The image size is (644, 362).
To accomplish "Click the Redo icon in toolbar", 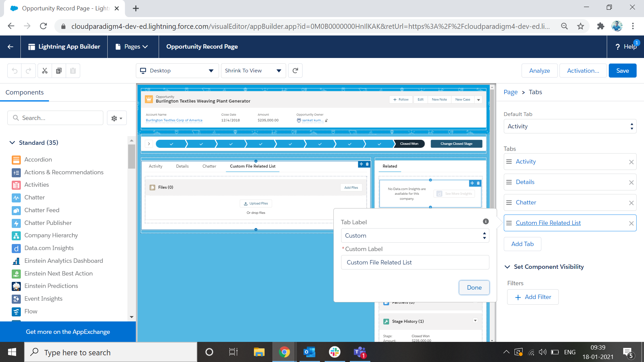I will point(28,70).
